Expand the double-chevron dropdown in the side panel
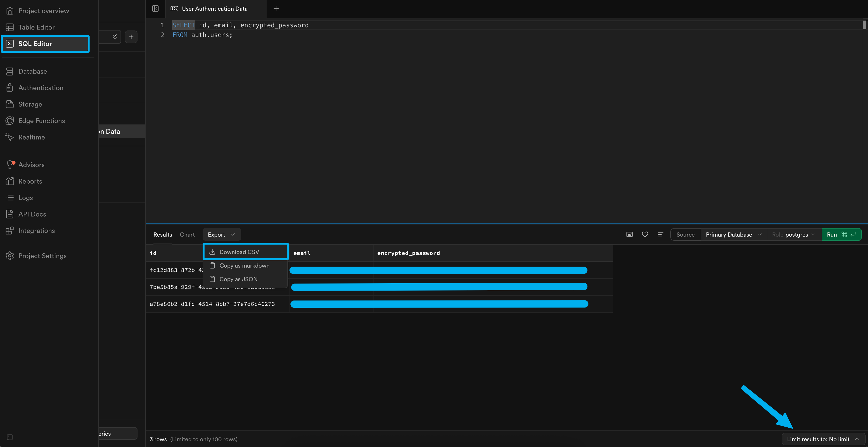The height and width of the screenshot is (447, 868). coord(114,37)
